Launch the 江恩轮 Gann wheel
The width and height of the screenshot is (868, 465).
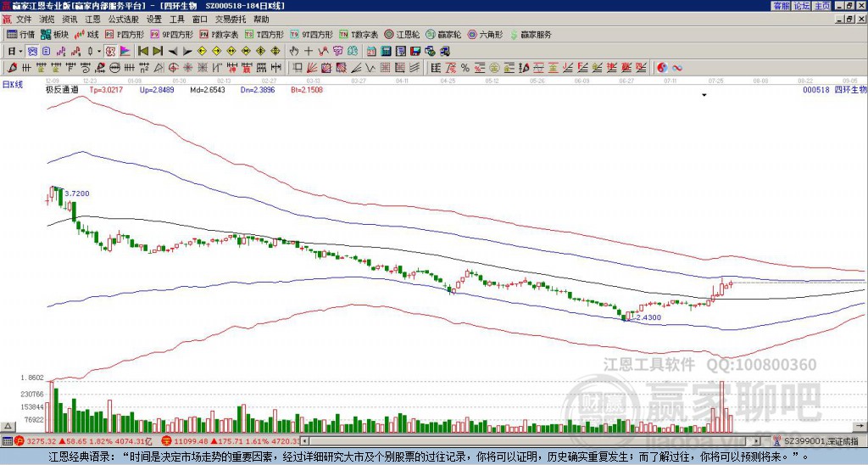402,34
